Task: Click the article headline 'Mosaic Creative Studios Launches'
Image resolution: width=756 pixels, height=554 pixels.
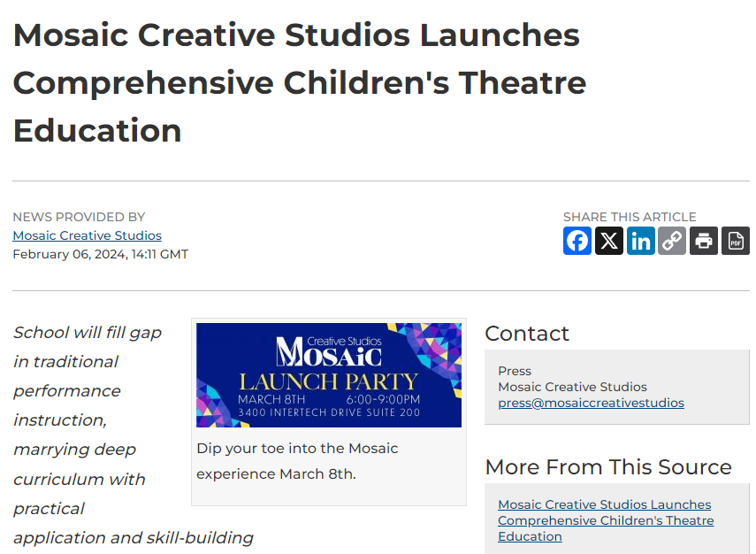Action: [x=296, y=35]
